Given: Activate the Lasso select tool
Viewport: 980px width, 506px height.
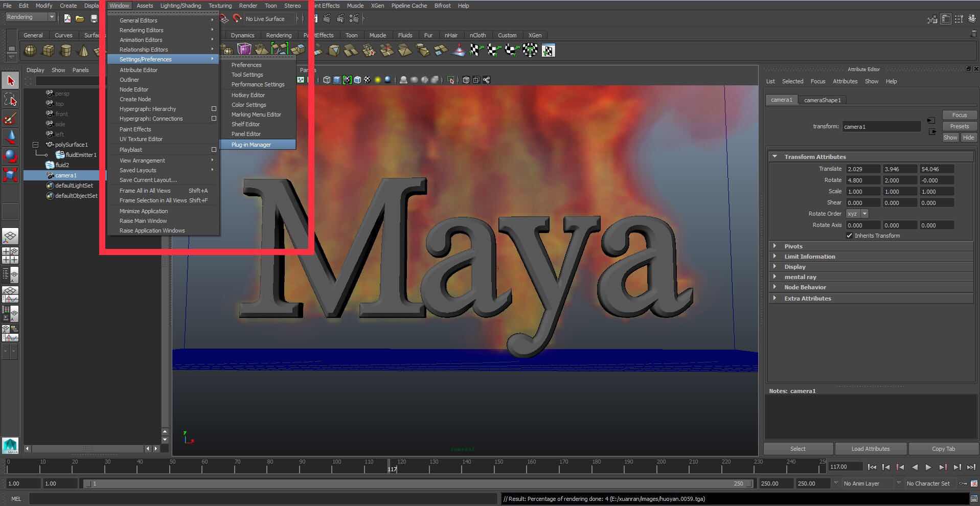Looking at the screenshot, I should click(x=11, y=100).
